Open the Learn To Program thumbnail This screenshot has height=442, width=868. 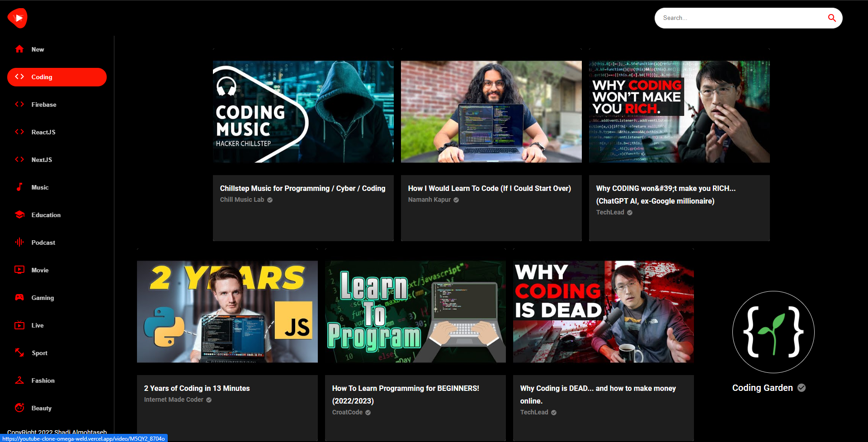(x=415, y=312)
